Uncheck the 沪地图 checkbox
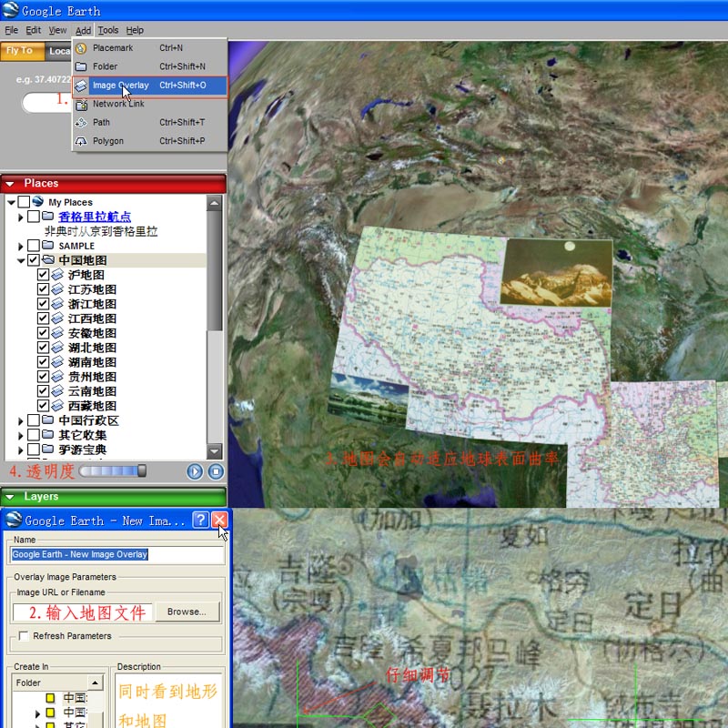Screen dimensions: 728x728 pyautogui.click(x=43, y=275)
